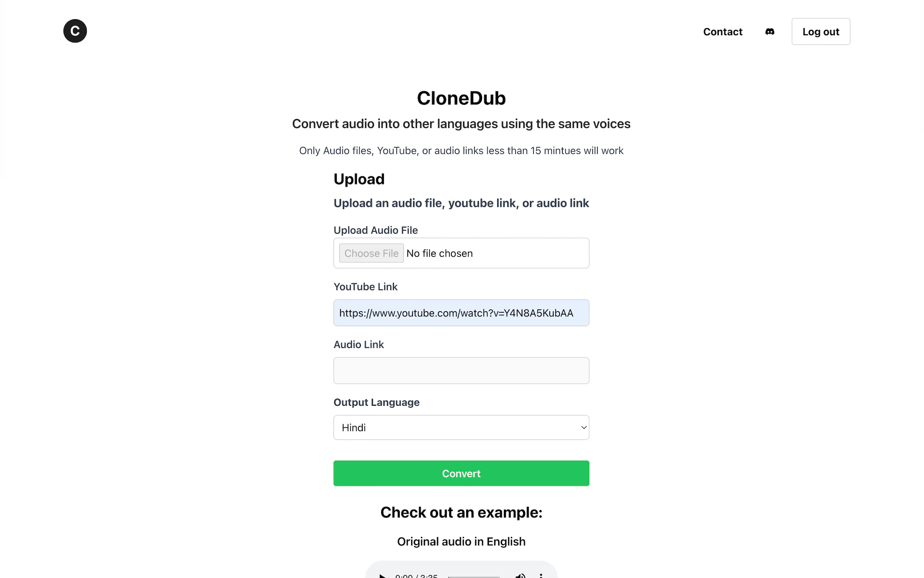This screenshot has width=924, height=578.
Task: Open the Discord icon link
Action: pyautogui.click(x=769, y=32)
